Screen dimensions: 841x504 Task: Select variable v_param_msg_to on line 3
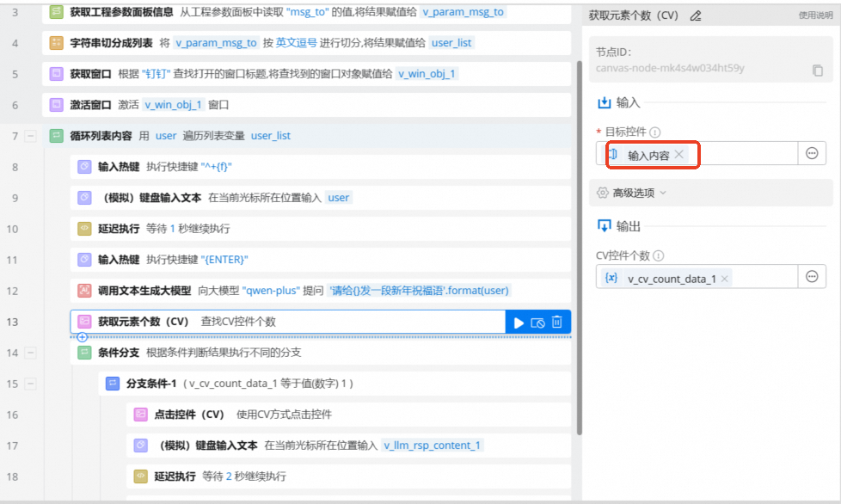pyautogui.click(x=463, y=12)
